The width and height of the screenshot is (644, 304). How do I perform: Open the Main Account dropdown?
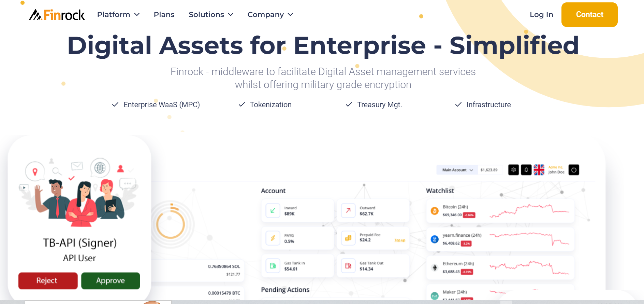(457, 170)
